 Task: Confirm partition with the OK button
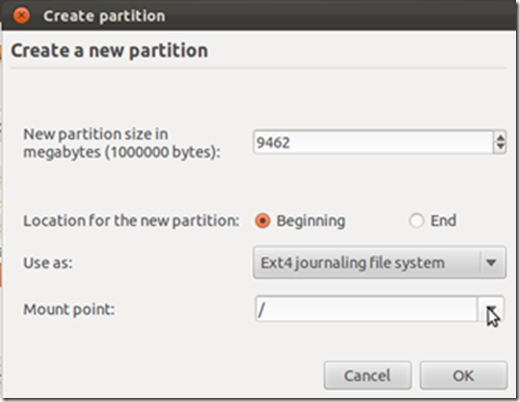tap(463, 376)
